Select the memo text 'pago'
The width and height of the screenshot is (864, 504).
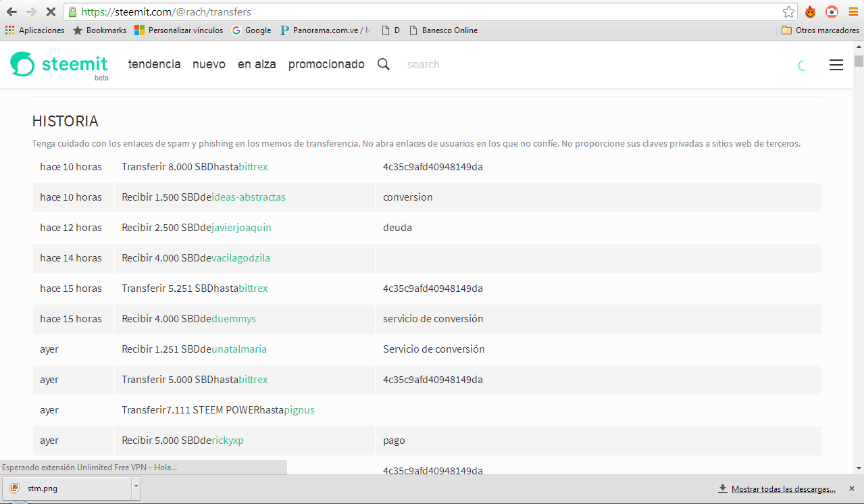tap(394, 440)
